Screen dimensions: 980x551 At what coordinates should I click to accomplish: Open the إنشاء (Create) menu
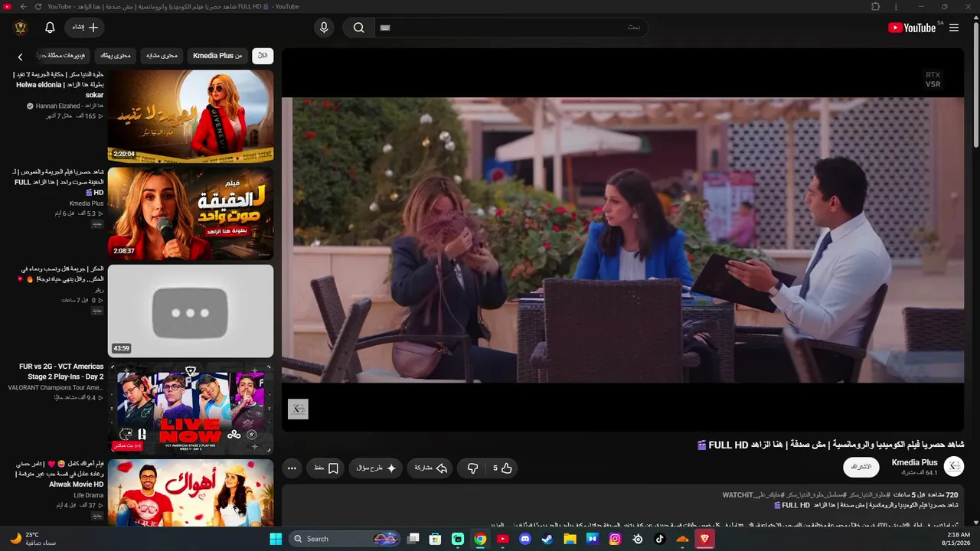point(85,28)
